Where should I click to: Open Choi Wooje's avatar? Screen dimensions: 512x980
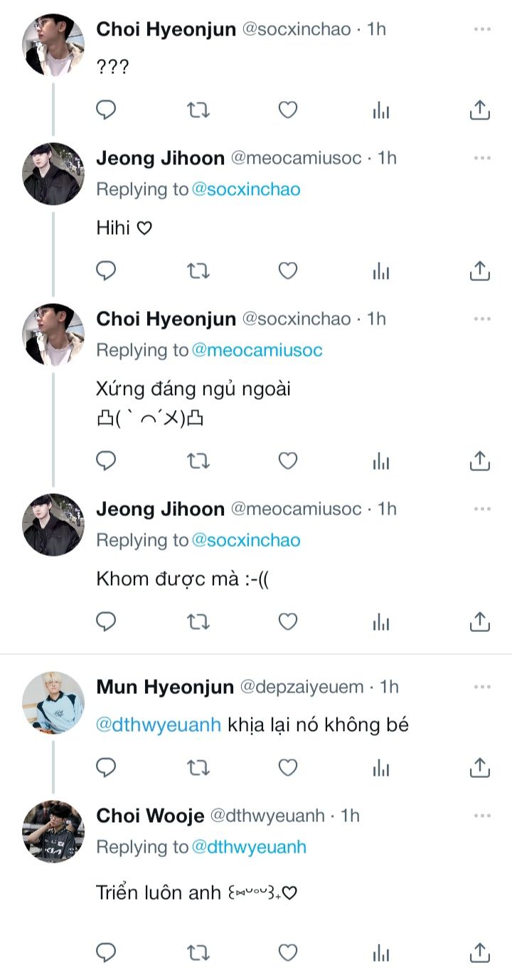click(53, 831)
